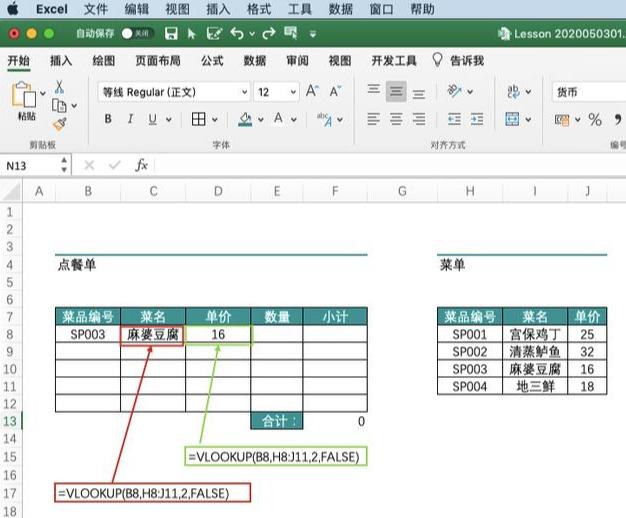Align text left
The width and height of the screenshot is (626, 518).
tap(374, 119)
